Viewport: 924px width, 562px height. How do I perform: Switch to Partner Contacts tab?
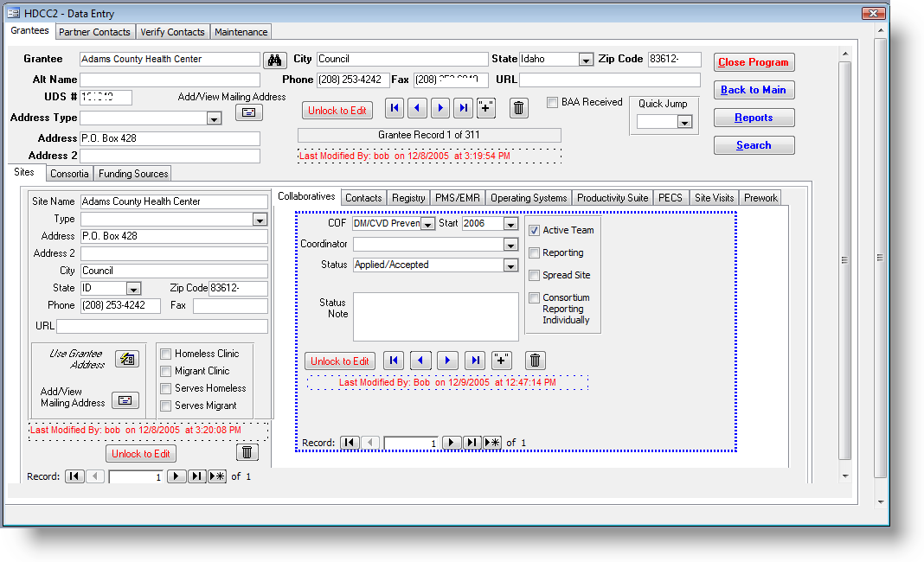(95, 32)
